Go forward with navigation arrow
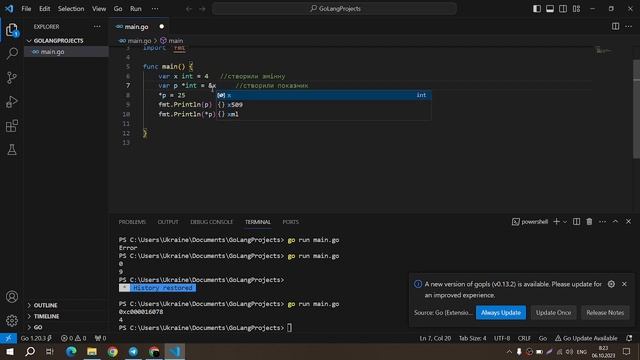This screenshot has height=360, width=640. [202, 9]
